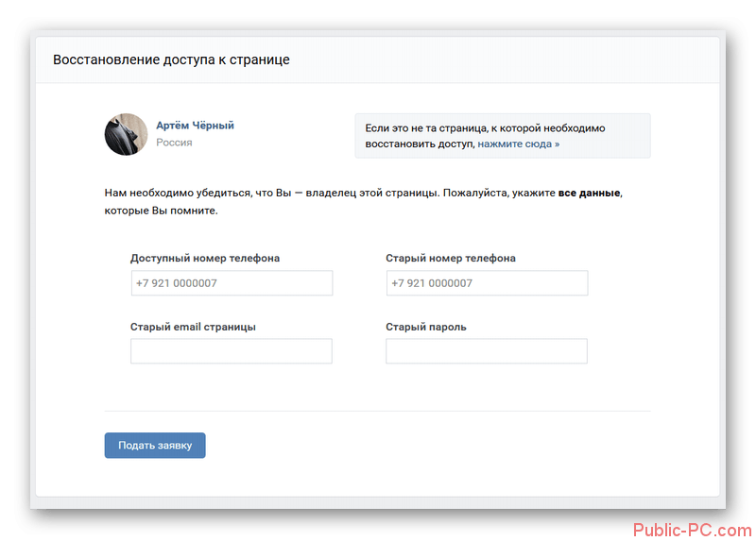This screenshot has width=756, height=541.
Task: Click the 'которые Вы помните' text line
Action: click(x=161, y=211)
